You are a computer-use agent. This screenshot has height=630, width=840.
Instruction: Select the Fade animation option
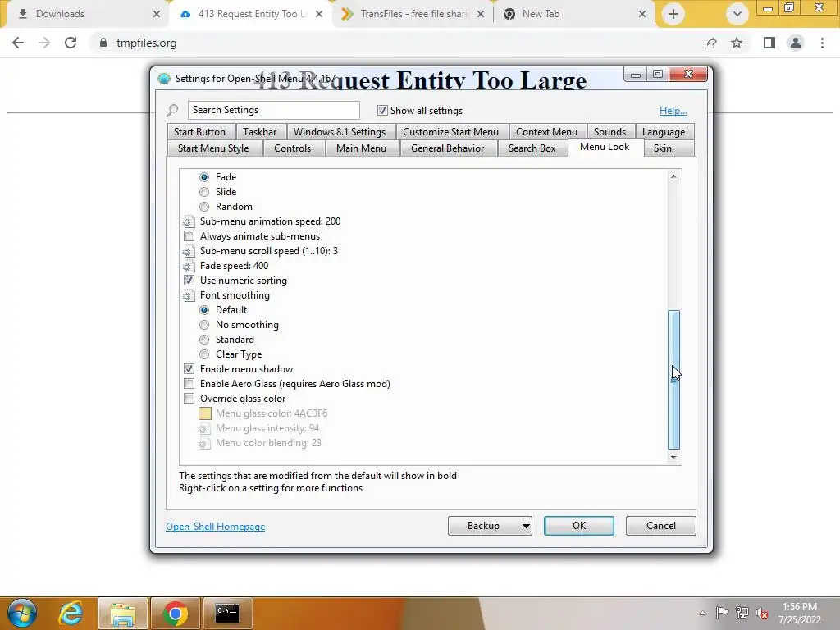pos(204,177)
